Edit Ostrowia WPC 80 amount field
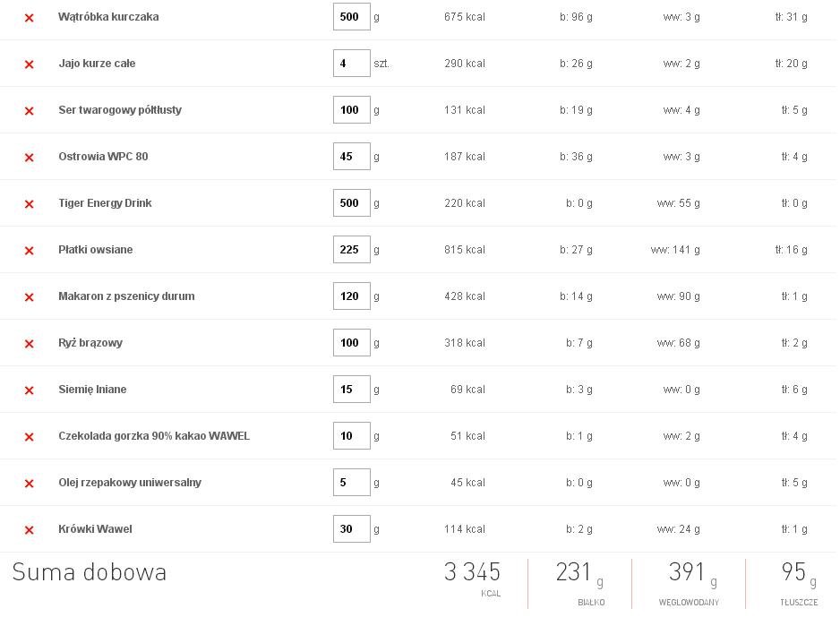Screen dimensions: 840x643 point(351,157)
